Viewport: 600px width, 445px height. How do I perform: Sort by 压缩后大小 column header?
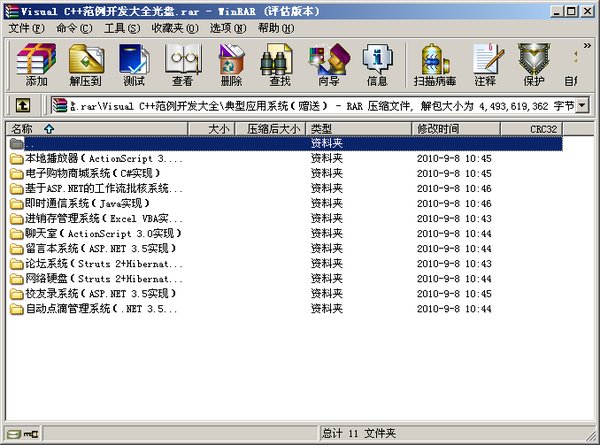tap(270, 129)
